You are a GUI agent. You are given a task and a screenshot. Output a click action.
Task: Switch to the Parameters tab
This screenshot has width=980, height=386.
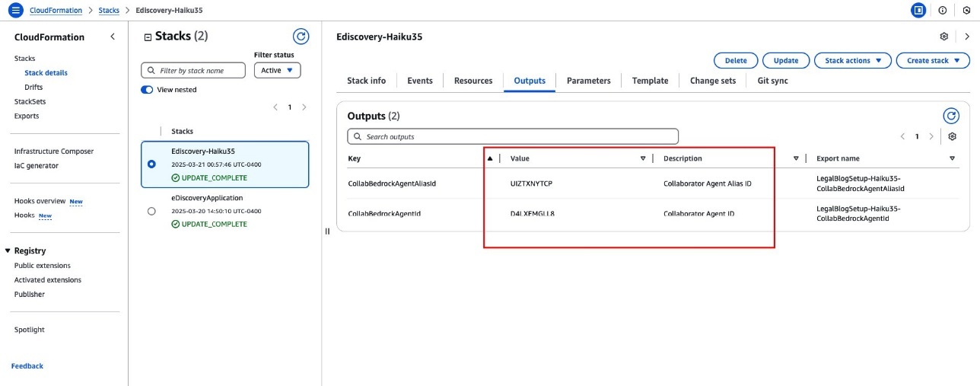[589, 81]
